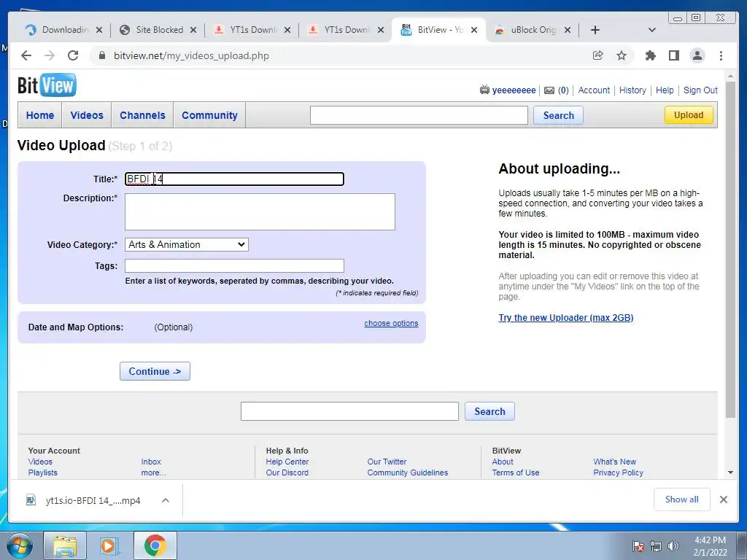Open Windows Explorer from the taskbar
747x560 pixels.
(65, 545)
